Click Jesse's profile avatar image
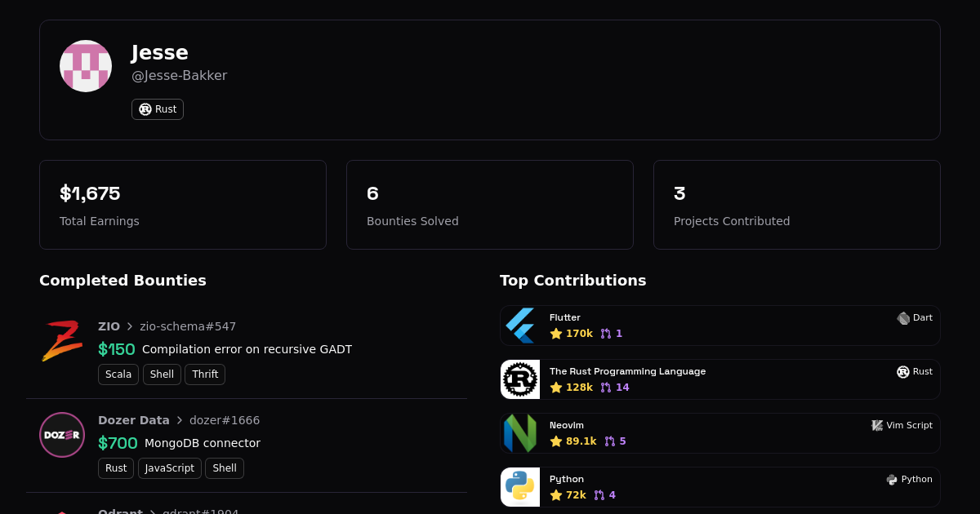980x514 pixels. point(86,66)
